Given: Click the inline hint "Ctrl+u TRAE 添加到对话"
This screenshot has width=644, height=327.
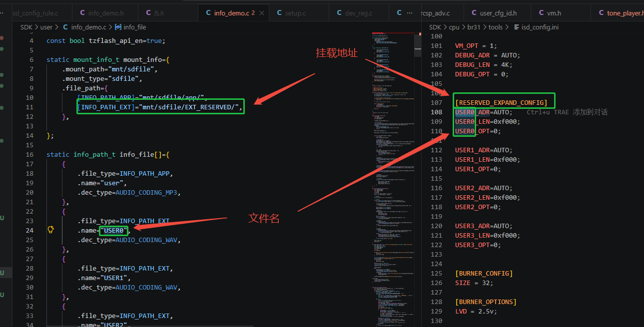Looking at the screenshot, I should tap(567, 112).
